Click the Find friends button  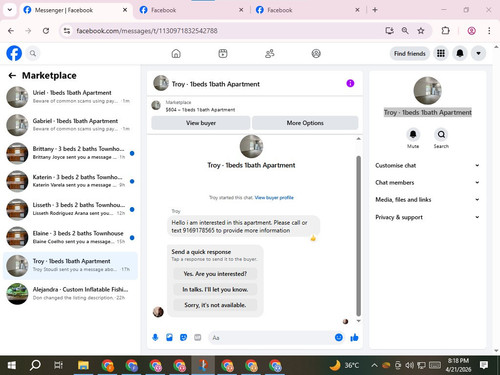click(410, 53)
